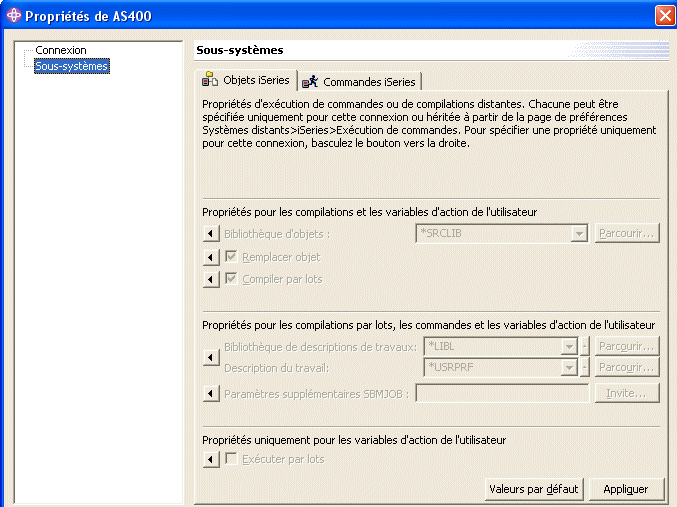Click the *SRCLIB combo text field

coord(494,233)
